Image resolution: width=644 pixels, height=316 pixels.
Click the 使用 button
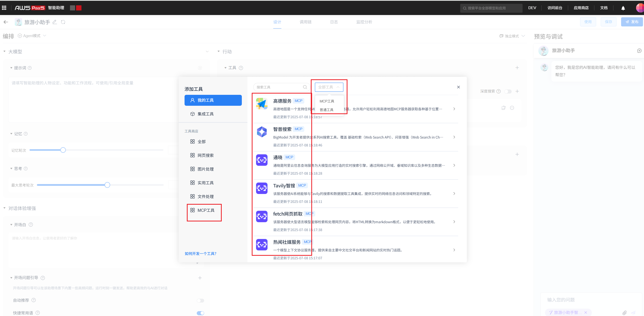(588, 22)
